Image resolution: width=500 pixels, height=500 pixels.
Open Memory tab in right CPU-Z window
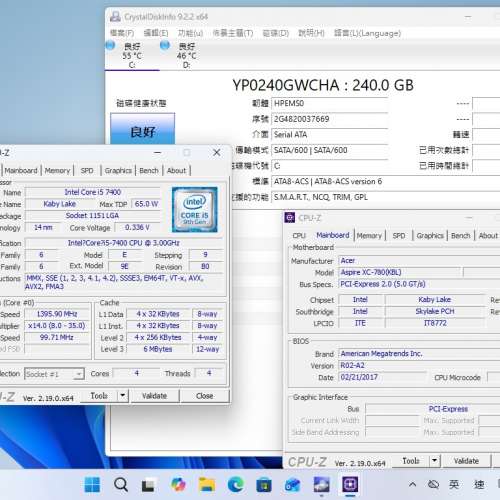click(369, 235)
